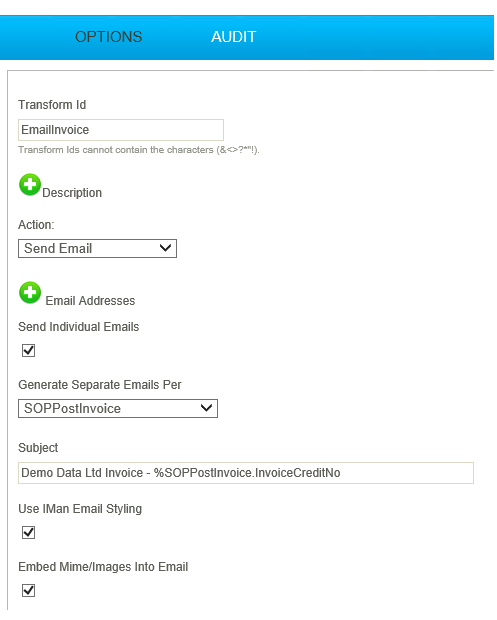
Task: Click the SOPPostInvoice dropdown chevron
Action: coord(206,408)
